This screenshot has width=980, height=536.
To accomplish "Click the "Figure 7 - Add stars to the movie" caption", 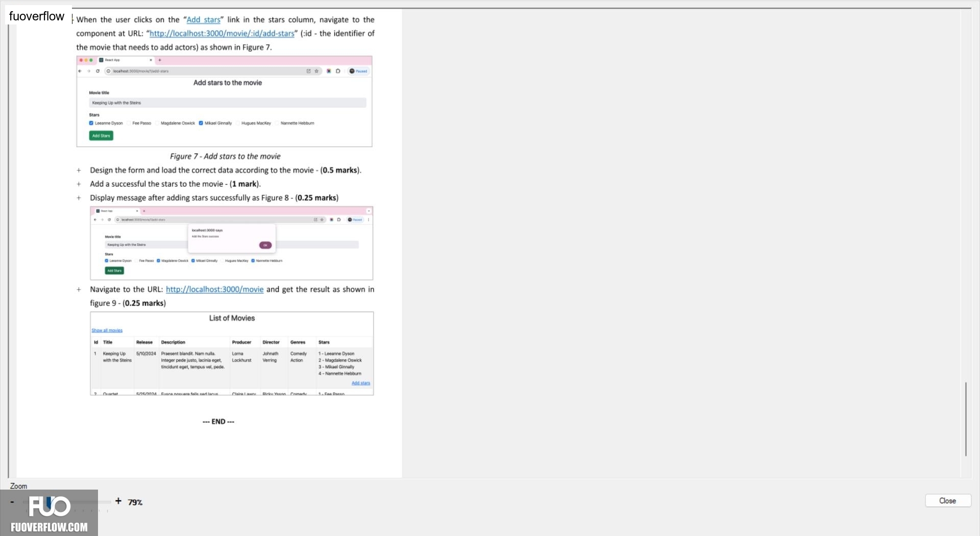I will tap(225, 157).
